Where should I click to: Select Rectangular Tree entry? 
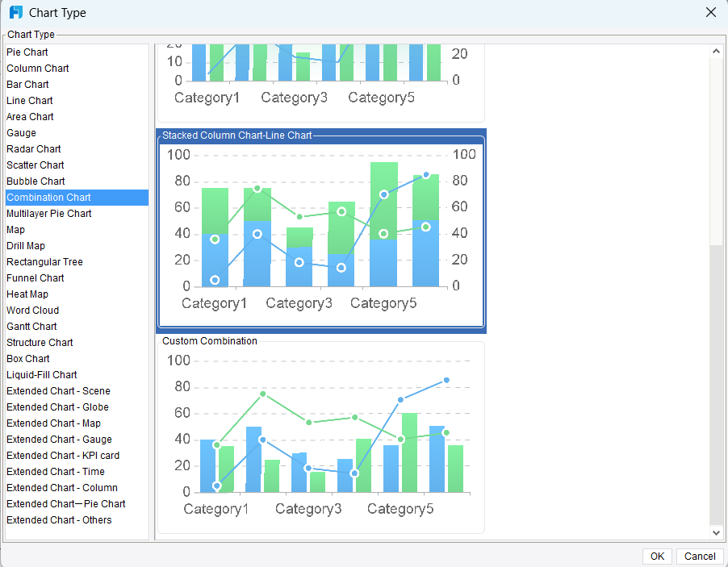[77, 262]
